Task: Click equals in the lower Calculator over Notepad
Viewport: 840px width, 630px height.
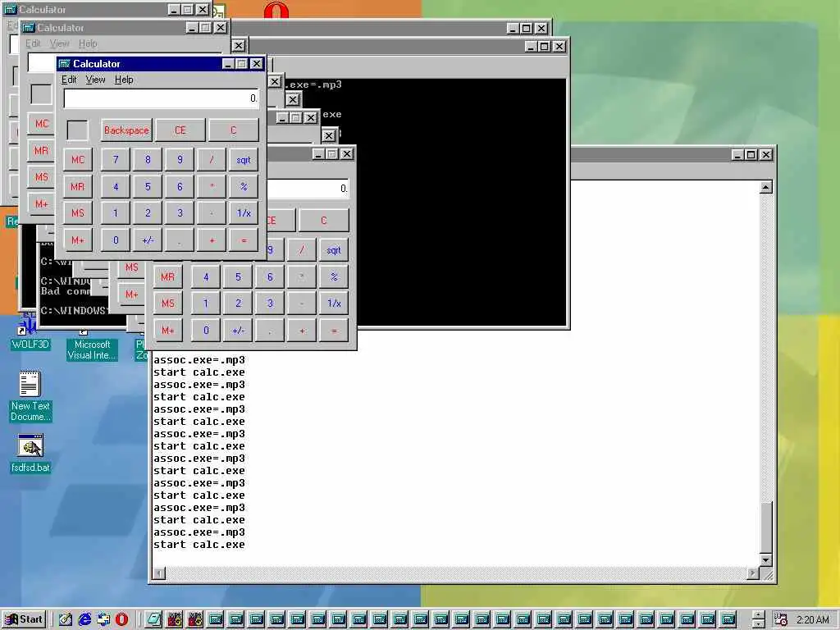Action: pos(334,331)
